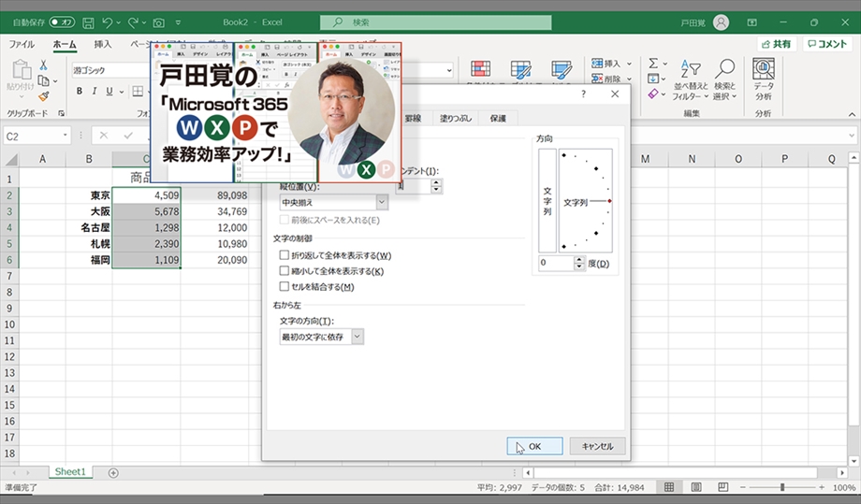This screenshot has height=504, width=861.
Task: Click the AutoSum sigma icon
Action: click(653, 63)
